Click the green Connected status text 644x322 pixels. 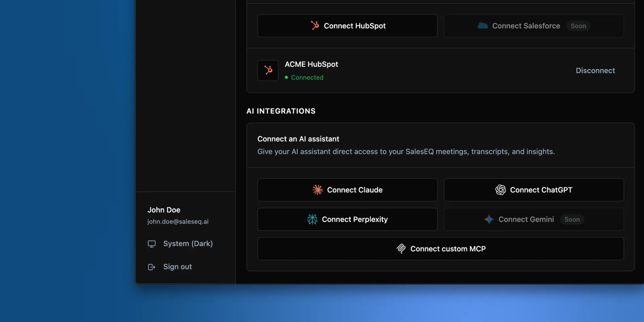(x=307, y=77)
